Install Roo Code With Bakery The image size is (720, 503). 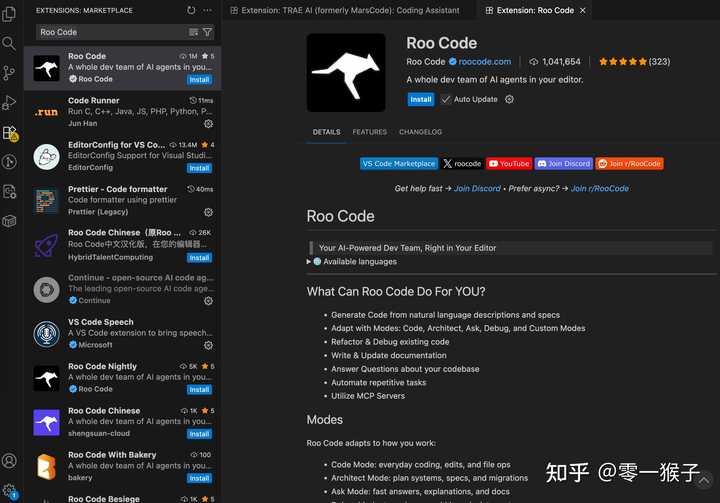pyautogui.click(x=199, y=478)
